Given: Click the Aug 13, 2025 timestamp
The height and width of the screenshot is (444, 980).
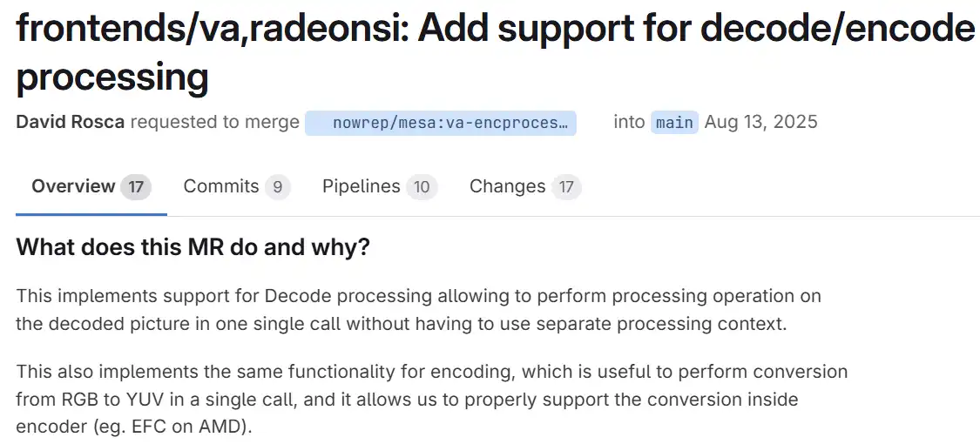Looking at the screenshot, I should 760,122.
